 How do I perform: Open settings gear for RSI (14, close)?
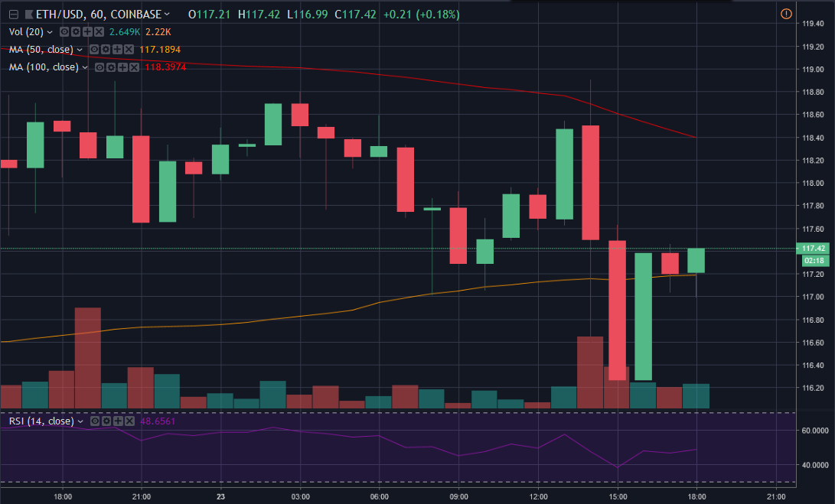pos(106,421)
